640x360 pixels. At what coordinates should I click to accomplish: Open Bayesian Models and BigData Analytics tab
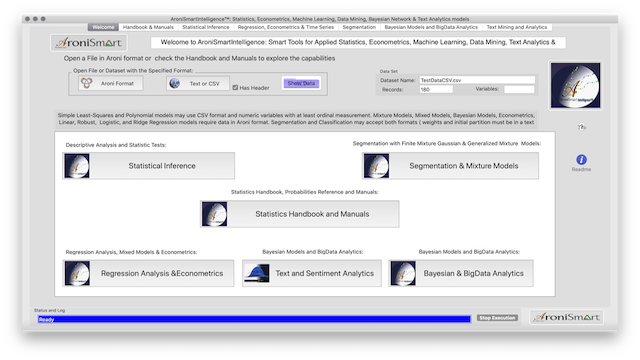(x=431, y=27)
